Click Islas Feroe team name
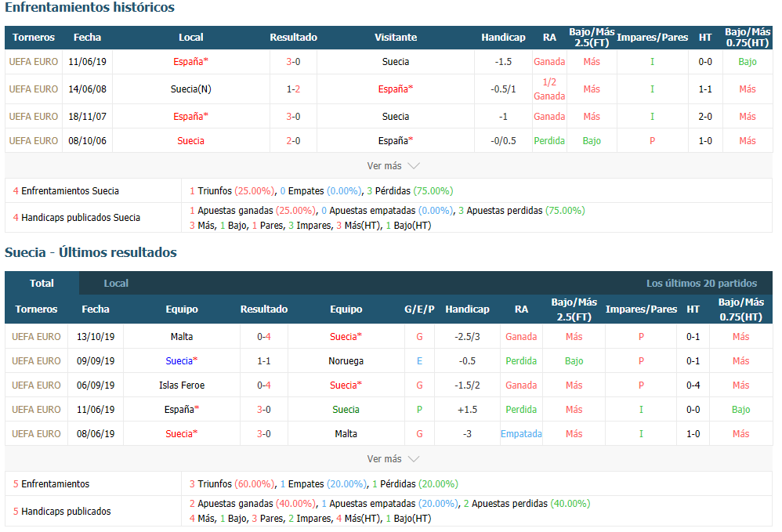Viewport: 782px width, 532px height. tap(182, 385)
